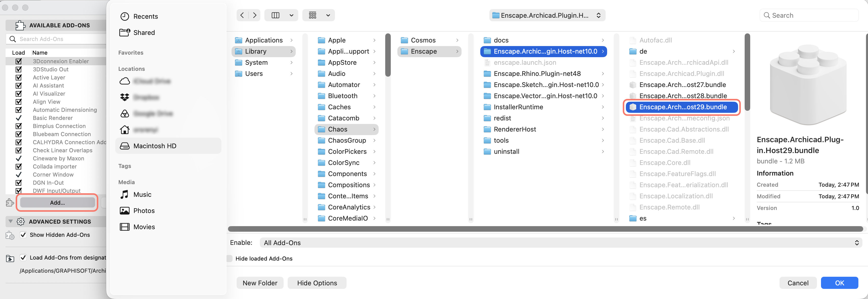Enable Hide loaded Add-Ons checkbox
This screenshot has height=299, width=868.
click(230, 259)
